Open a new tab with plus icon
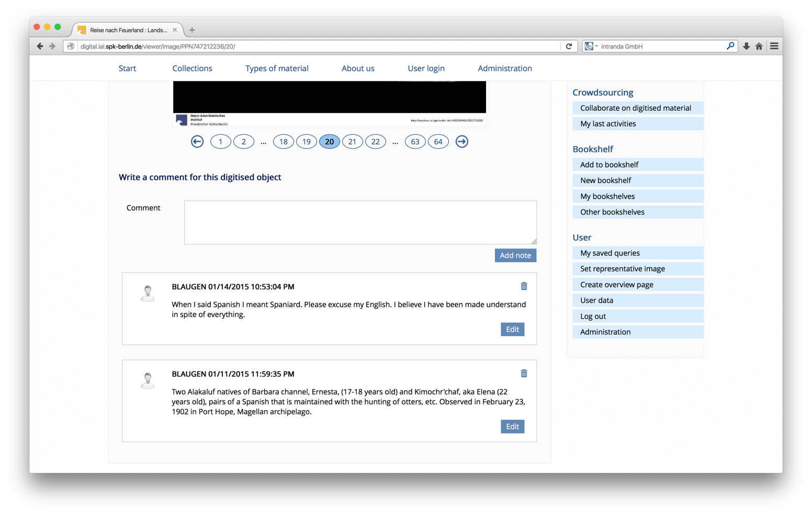 [x=192, y=30]
